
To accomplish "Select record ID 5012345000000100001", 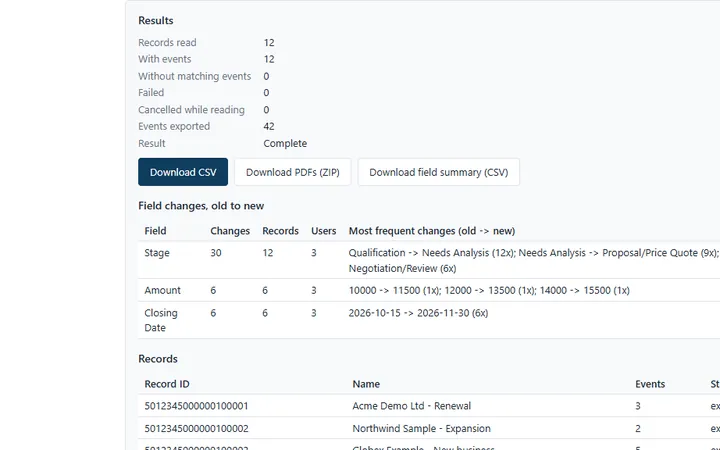I will (197, 406).
